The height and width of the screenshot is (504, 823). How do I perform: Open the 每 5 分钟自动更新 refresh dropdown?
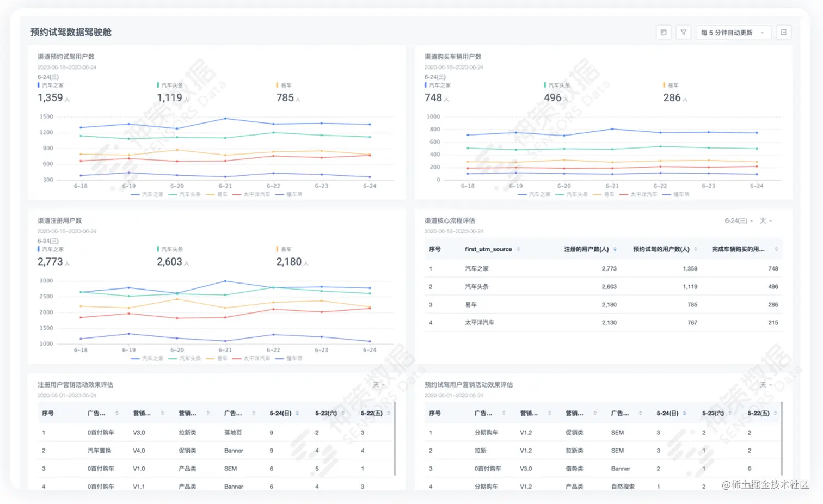pyautogui.click(x=733, y=33)
